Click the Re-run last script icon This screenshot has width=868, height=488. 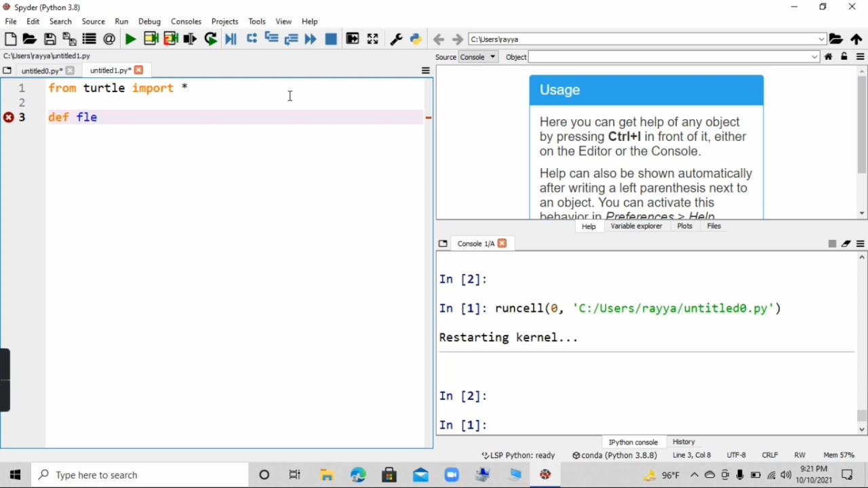(211, 39)
